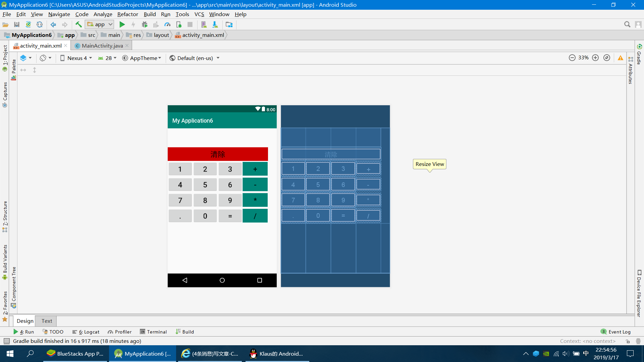
Task: Switch to the MainActivity.java tab
Action: (x=101, y=46)
